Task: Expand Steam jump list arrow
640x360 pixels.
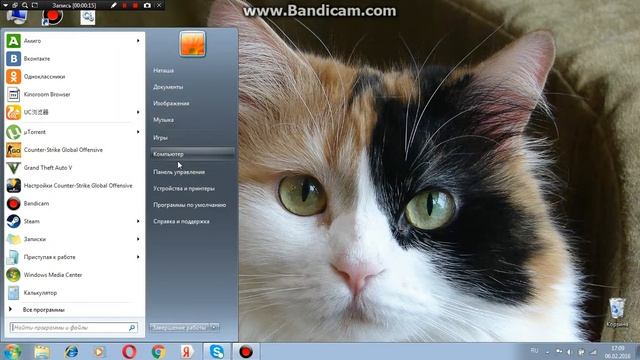Action: [x=138, y=221]
